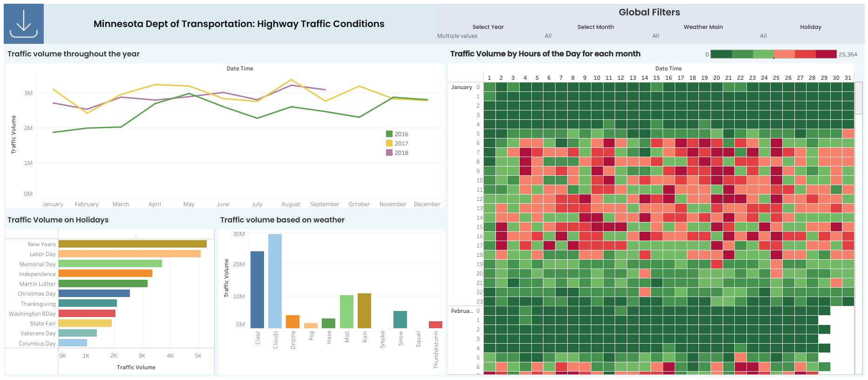Viewport: 868px width, 380px height.
Task: Click the January row header in heatmap
Action: pos(461,87)
